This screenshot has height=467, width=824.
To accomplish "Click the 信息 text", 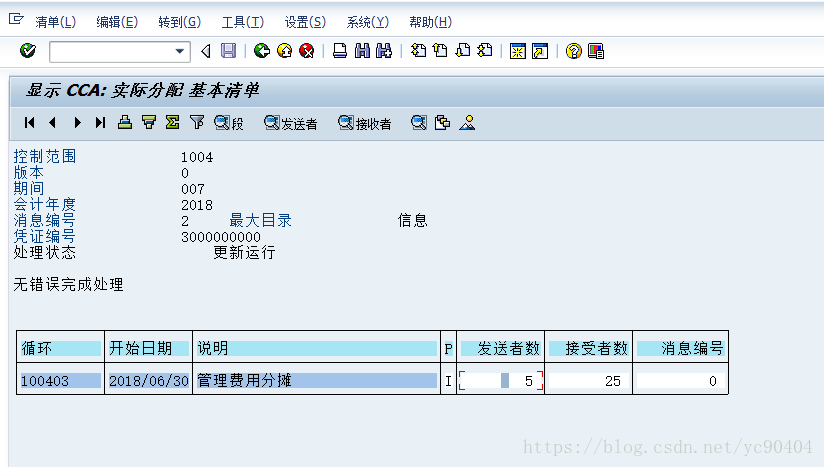I will pyautogui.click(x=412, y=220).
